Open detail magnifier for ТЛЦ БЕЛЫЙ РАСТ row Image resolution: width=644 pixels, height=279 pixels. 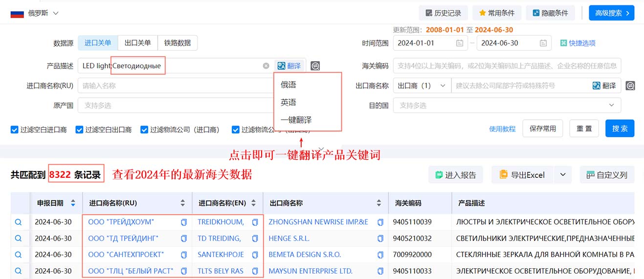18,271
